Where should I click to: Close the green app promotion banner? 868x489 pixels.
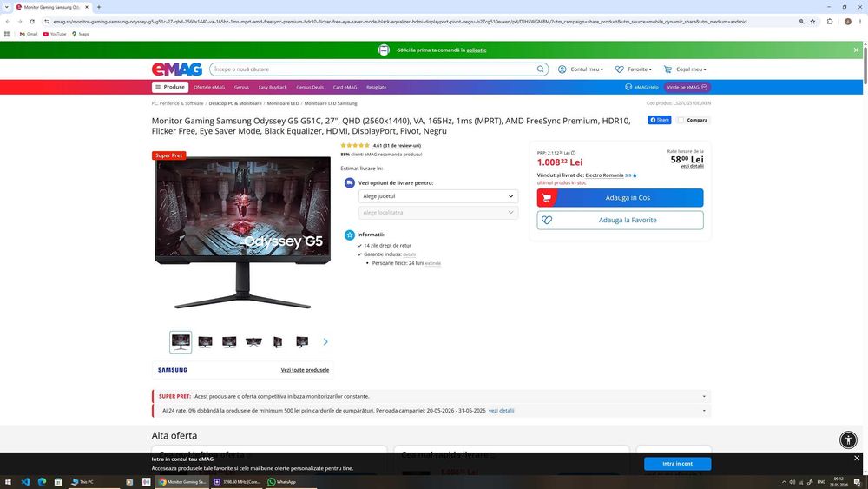[x=856, y=50]
